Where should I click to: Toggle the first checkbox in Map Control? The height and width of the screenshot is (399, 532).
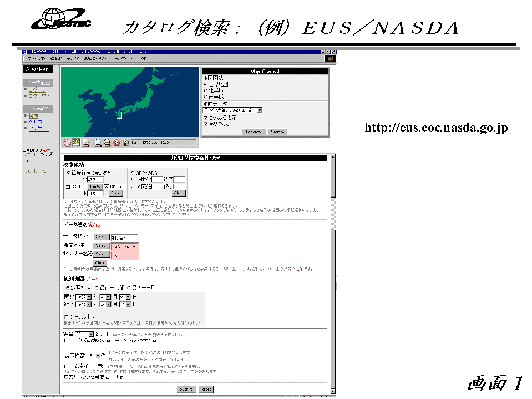coord(205,118)
